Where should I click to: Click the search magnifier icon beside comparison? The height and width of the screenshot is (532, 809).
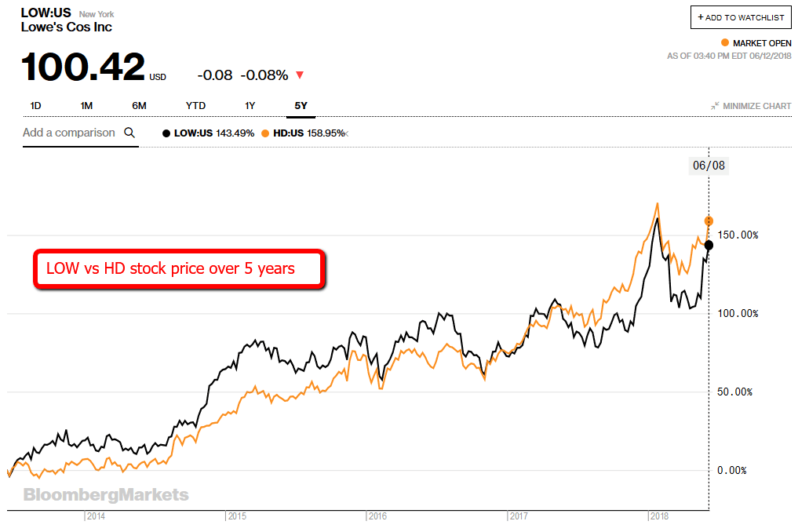(x=129, y=133)
